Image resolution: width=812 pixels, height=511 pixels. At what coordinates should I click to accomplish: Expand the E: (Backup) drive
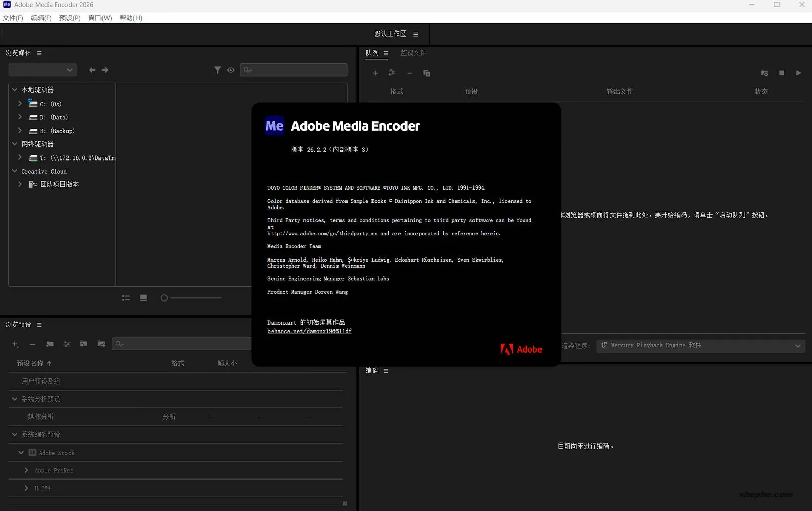coord(20,131)
